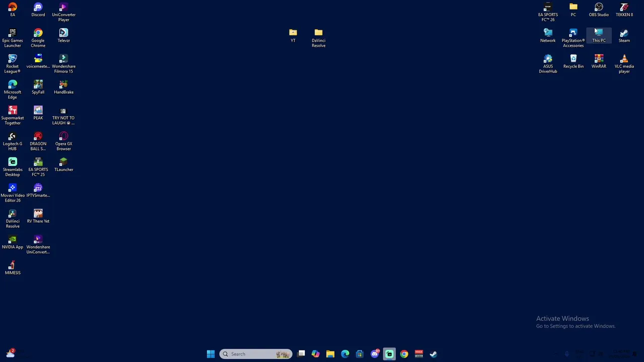644x362 pixels.
Task: Select the Logitech G HUB icon
Action: point(13,141)
